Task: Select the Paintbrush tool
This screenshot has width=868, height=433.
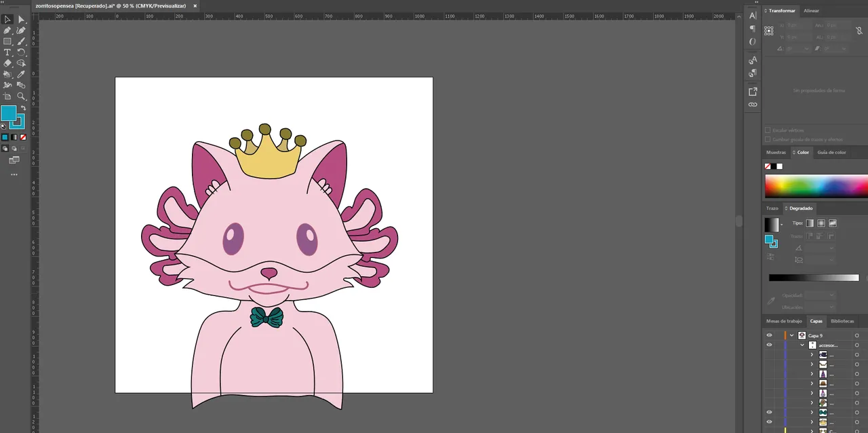Action: (21, 41)
